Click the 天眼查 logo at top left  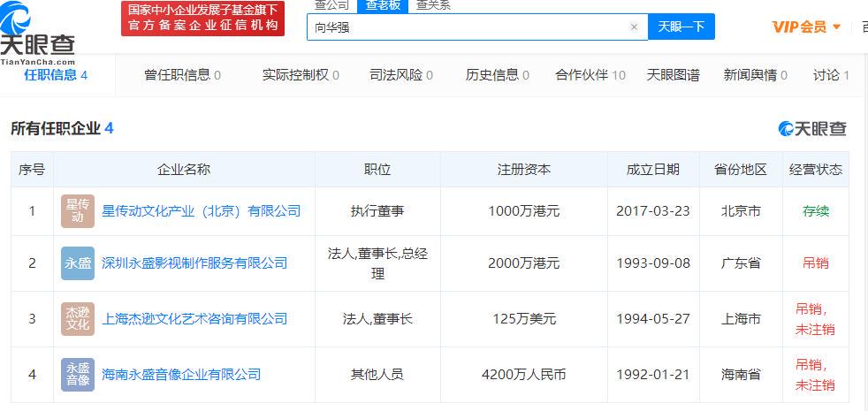[37, 34]
